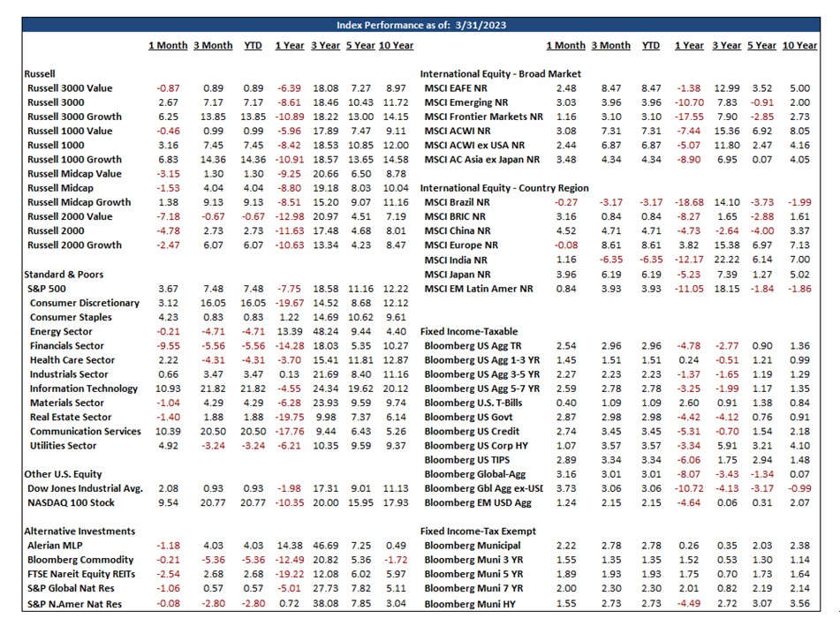Click the 'Russell Midcap Value' row label
The width and height of the screenshot is (840, 626).
(x=74, y=174)
